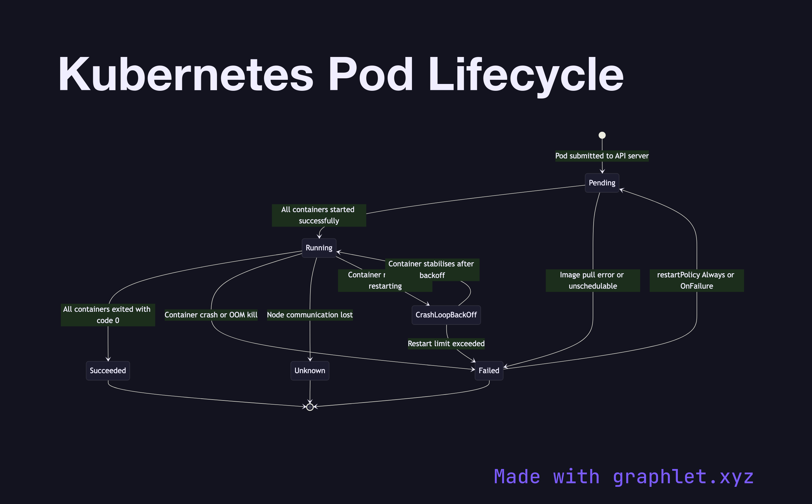Click the Running state node

coord(319,248)
